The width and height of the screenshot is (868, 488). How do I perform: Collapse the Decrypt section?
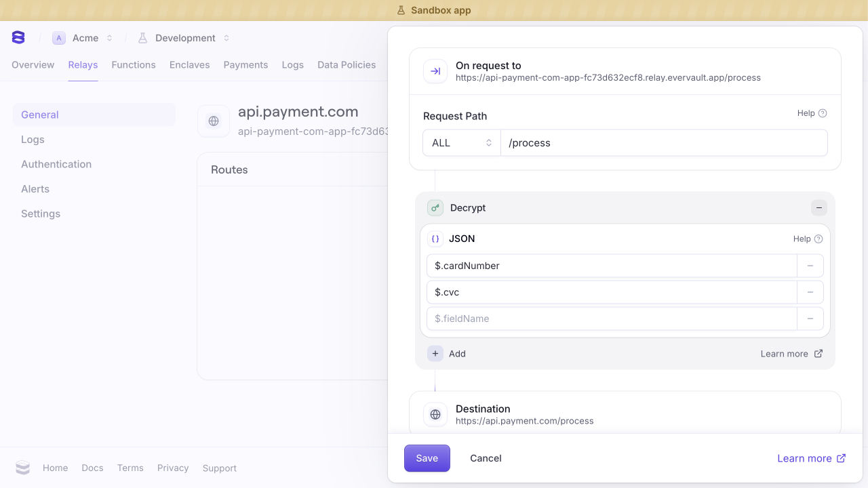(819, 208)
